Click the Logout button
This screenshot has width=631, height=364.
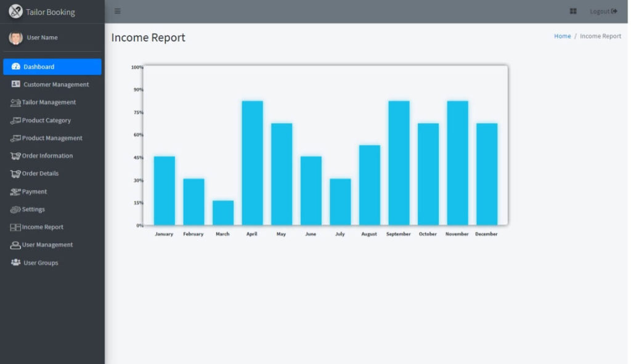[x=604, y=10]
